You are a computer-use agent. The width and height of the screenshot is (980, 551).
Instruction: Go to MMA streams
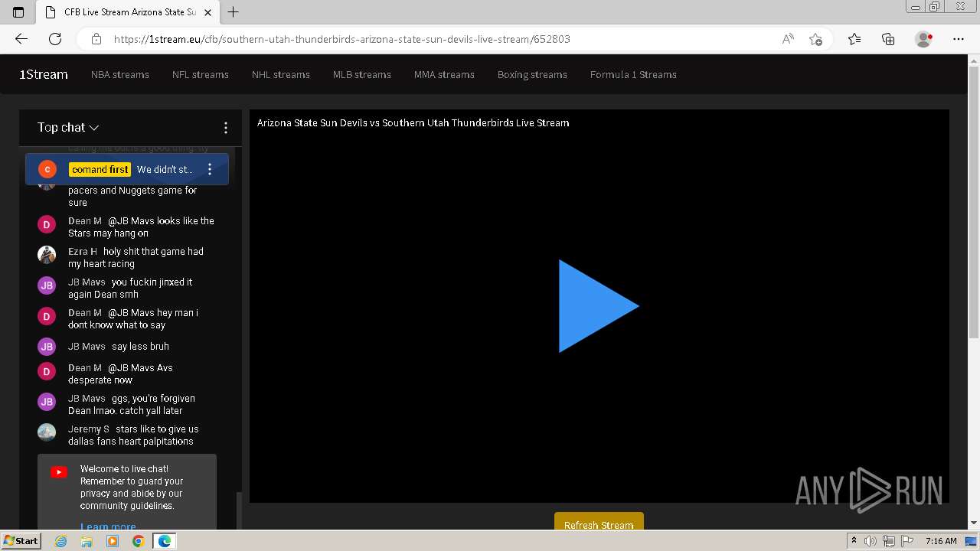pyautogui.click(x=444, y=74)
